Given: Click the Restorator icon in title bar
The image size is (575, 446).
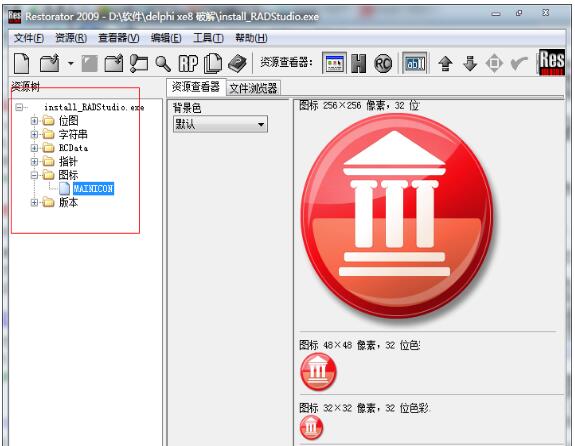Looking at the screenshot, I should [14, 17].
